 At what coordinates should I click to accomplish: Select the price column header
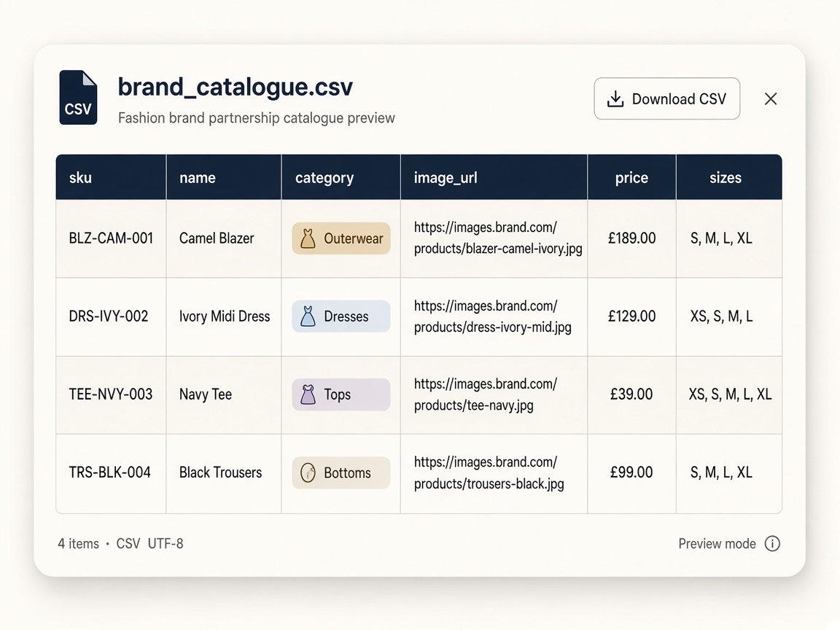coord(631,178)
